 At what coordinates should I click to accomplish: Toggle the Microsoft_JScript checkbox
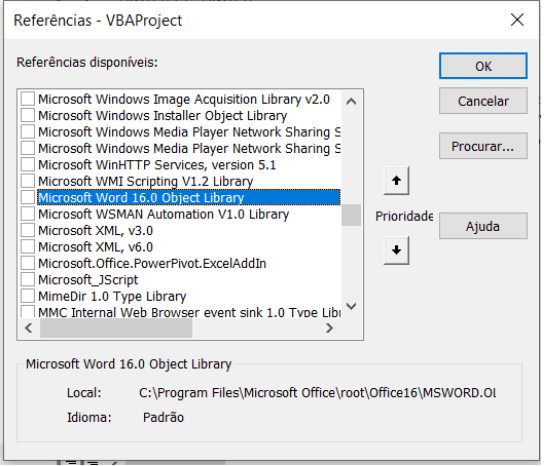28,280
